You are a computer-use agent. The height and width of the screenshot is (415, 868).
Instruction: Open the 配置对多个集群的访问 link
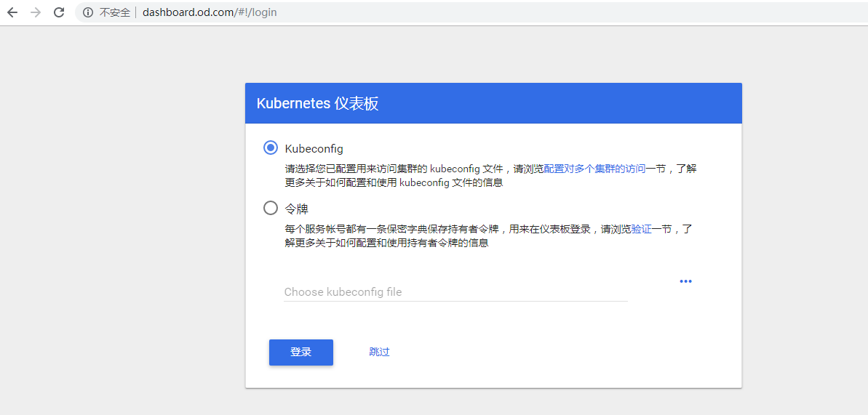click(594, 169)
